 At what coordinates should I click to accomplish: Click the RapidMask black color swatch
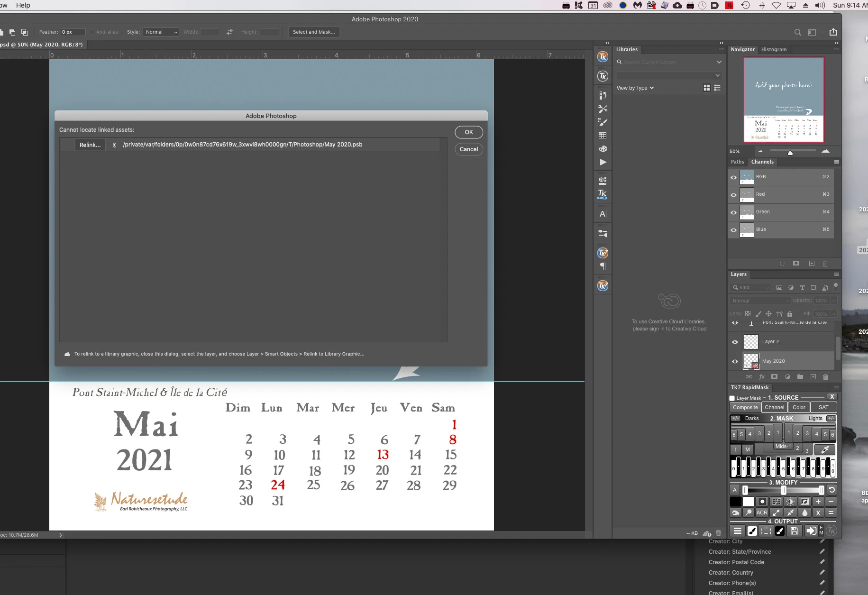[735, 502]
